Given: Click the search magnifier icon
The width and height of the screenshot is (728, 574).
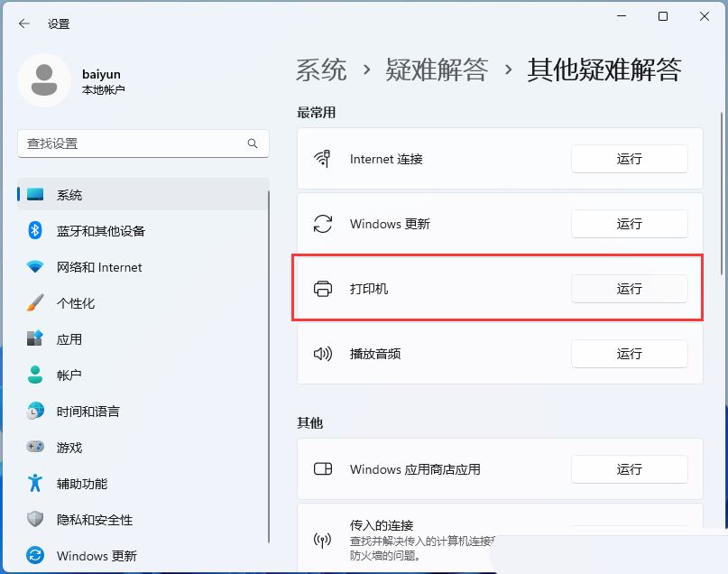Looking at the screenshot, I should [x=253, y=143].
